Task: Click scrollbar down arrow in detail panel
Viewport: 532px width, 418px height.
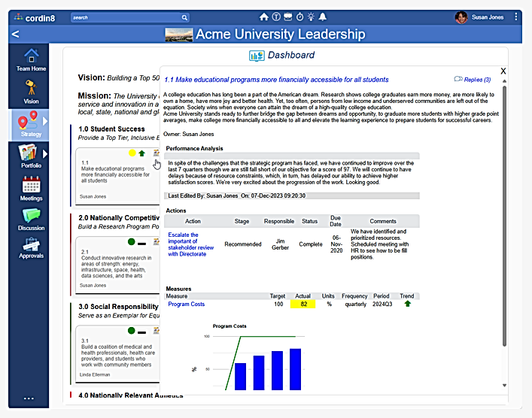Action: 504,386
